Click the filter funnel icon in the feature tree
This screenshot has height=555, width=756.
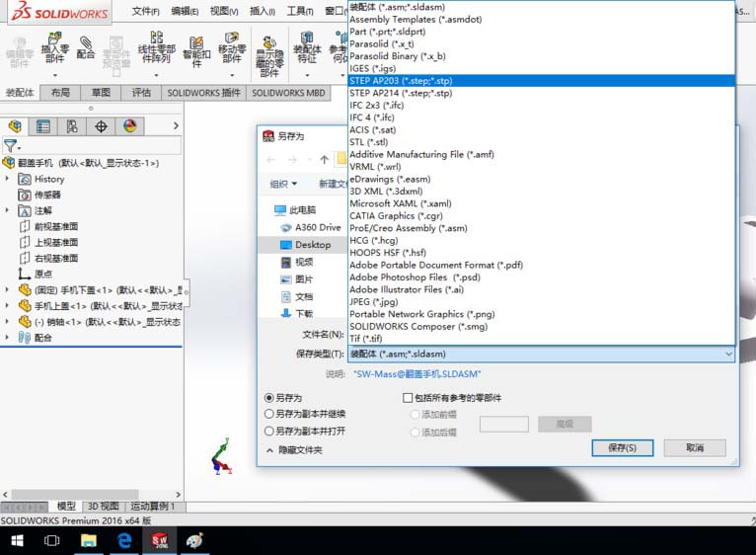11,145
